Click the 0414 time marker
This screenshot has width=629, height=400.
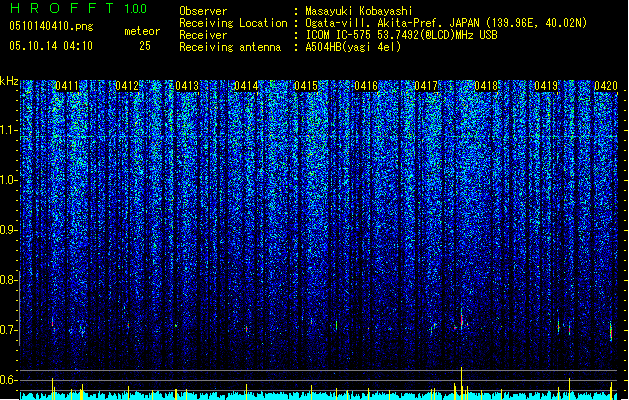(x=246, y=86)
